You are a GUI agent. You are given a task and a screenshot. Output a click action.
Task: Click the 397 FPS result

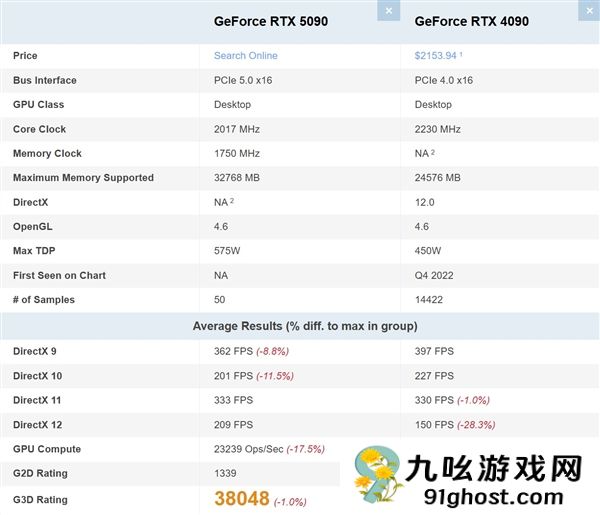tap(434, 351)
